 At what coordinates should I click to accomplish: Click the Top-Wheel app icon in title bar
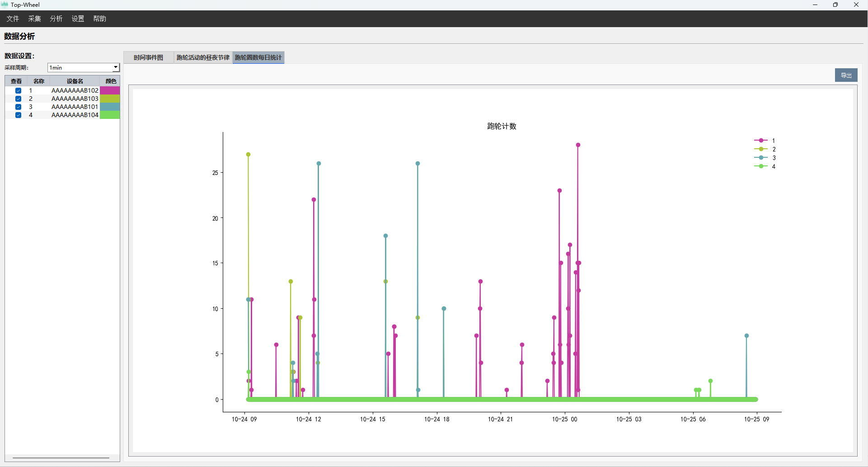point(5,5)
